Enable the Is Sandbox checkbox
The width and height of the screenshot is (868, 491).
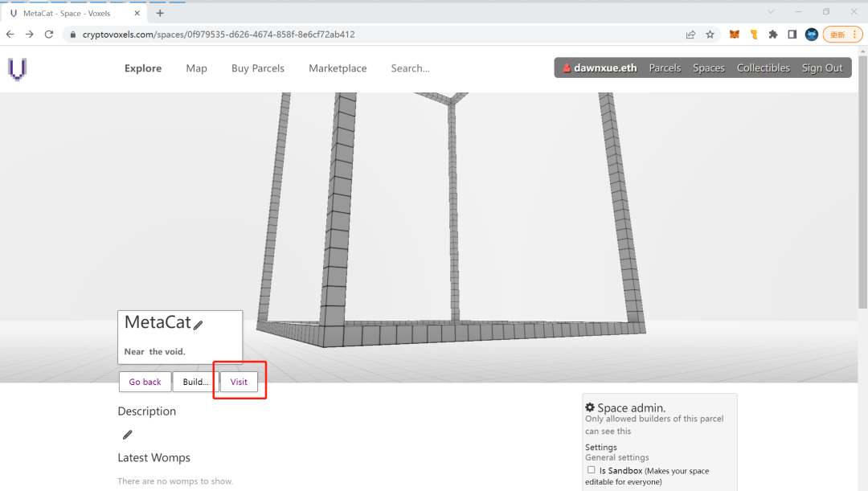click(592, 470)
